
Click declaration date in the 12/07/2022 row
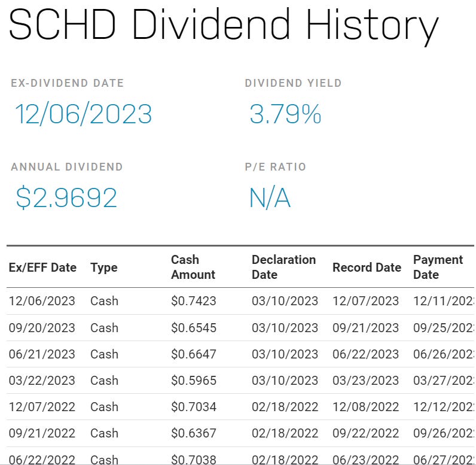pyautogui.click(x=285, y=407)
